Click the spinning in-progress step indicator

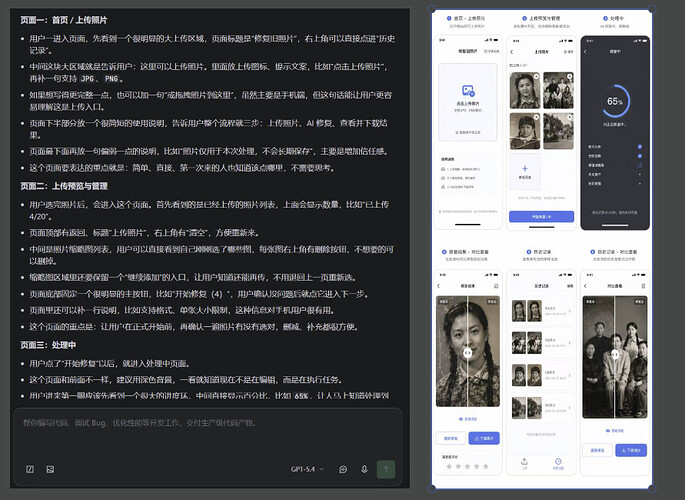tap(640, 165)
